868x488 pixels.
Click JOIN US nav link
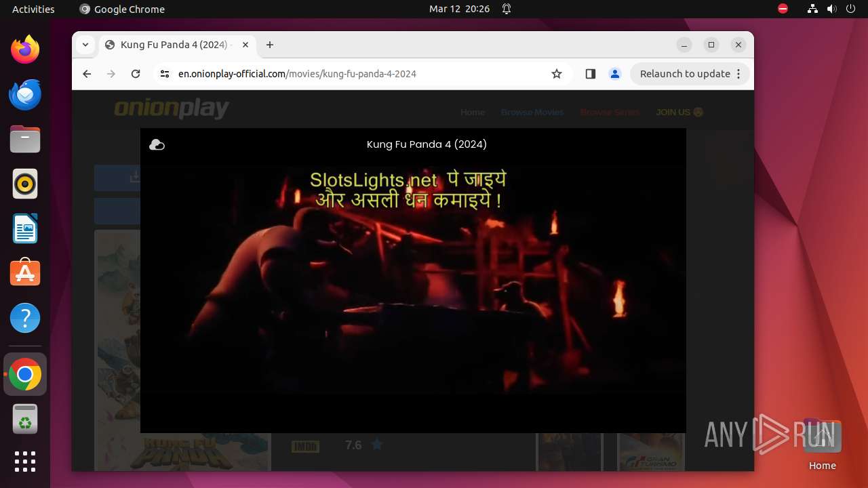[x=679, y=112]
